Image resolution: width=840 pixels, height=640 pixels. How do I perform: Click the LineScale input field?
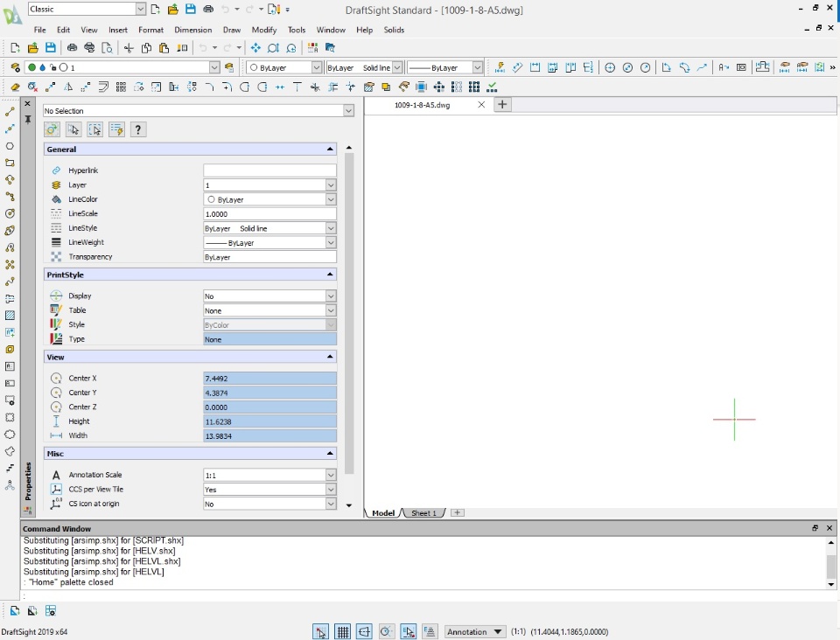click(269, 214)
